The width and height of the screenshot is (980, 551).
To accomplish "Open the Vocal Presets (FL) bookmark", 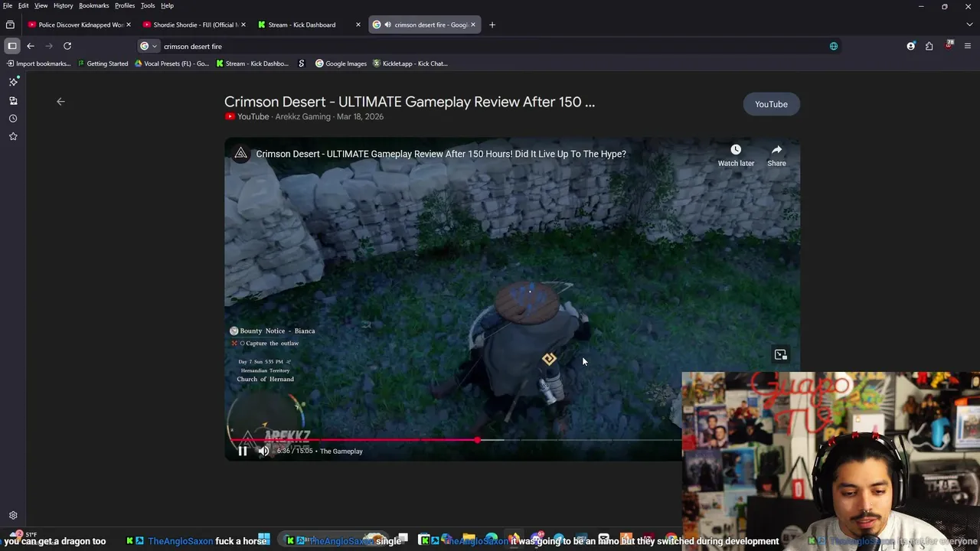I will tap(171, 64).
